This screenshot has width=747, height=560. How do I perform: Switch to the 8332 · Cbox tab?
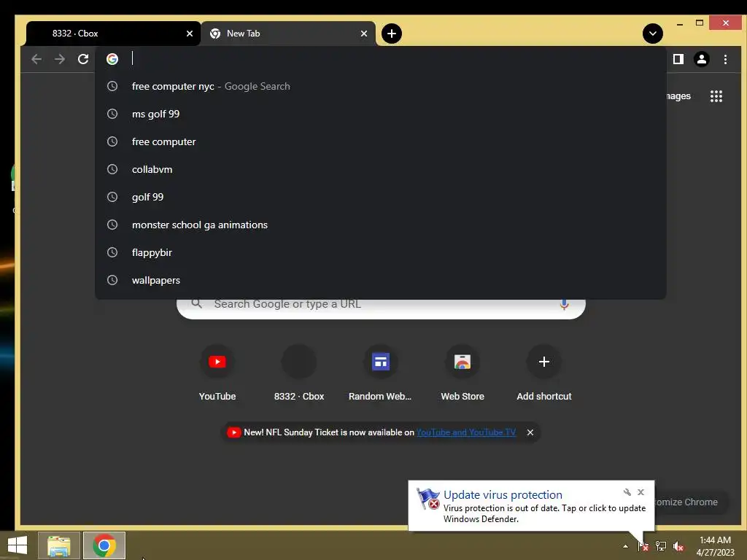click(113, 34)
